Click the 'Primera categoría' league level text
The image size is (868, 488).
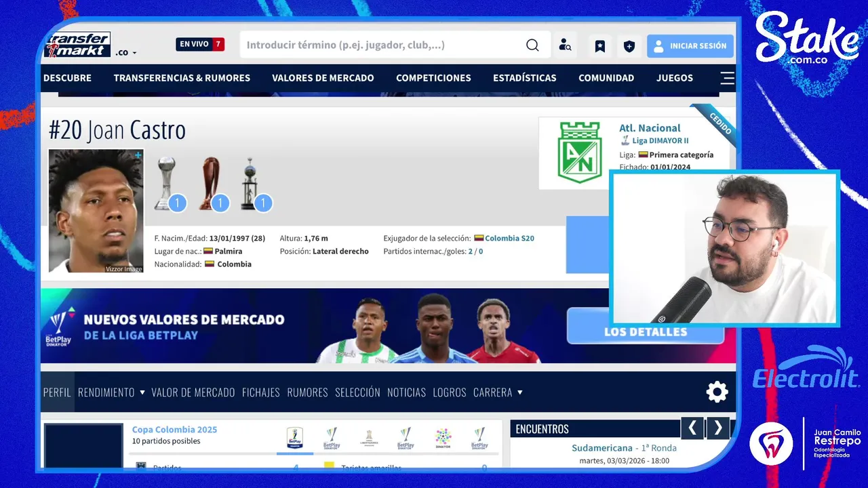click(x=682, y=155)
